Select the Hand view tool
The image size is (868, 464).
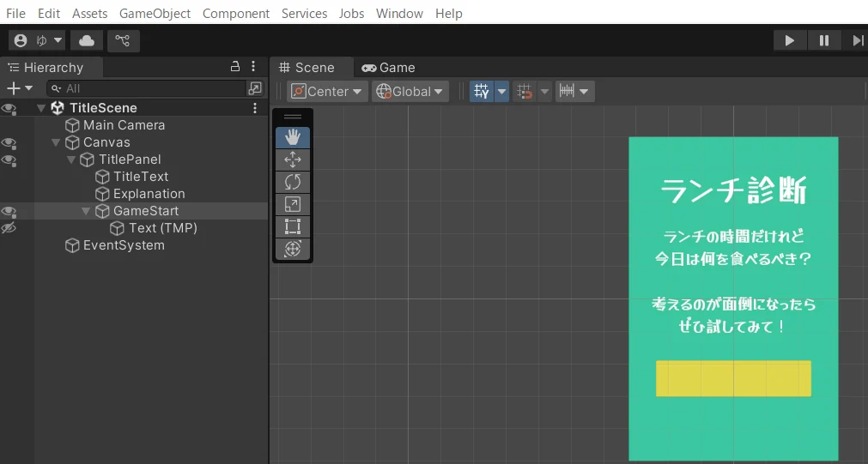pos(292,137)
